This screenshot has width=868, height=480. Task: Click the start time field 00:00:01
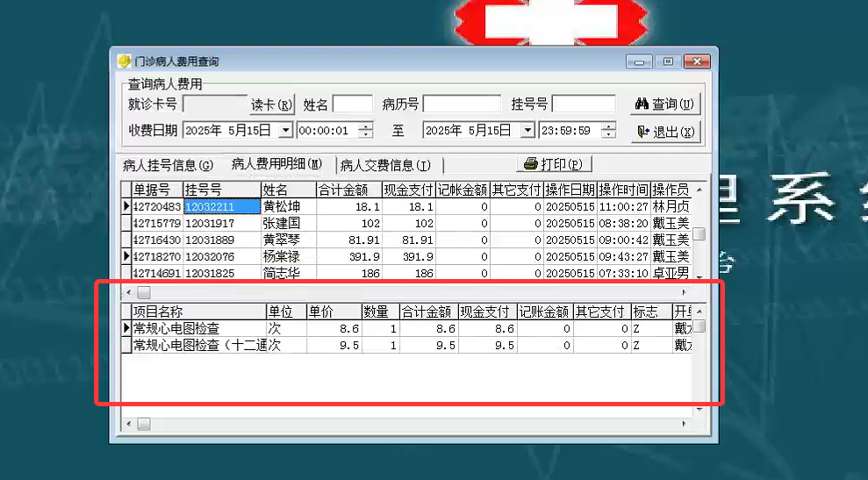[327, 131]
